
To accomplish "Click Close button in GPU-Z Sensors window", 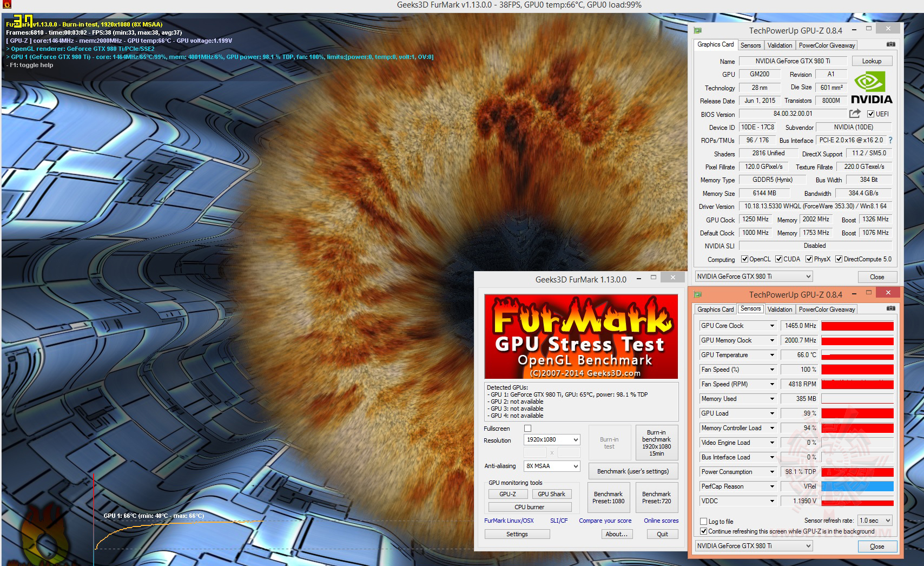I will tap(877, 547).
